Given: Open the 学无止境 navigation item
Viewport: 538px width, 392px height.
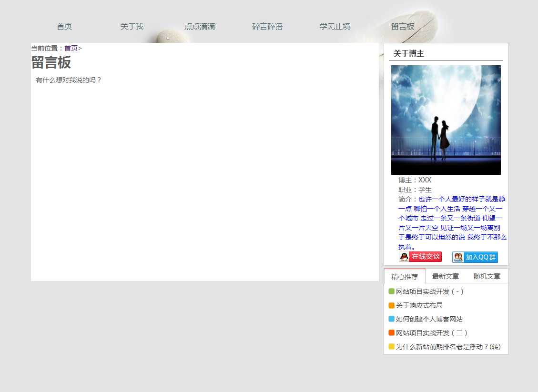Looking at the screenshot, I should coord(335,27).
